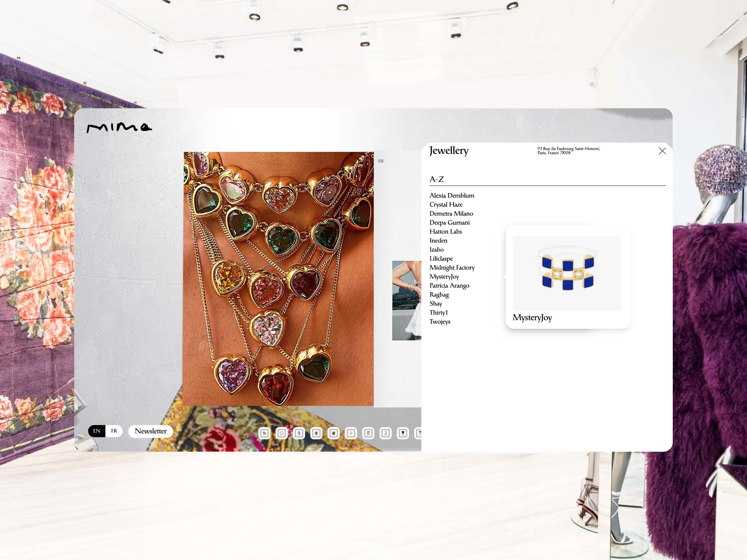The height and width of the screenshot is (560, 747).
Task: Switch language to EN
Action: 97,431
